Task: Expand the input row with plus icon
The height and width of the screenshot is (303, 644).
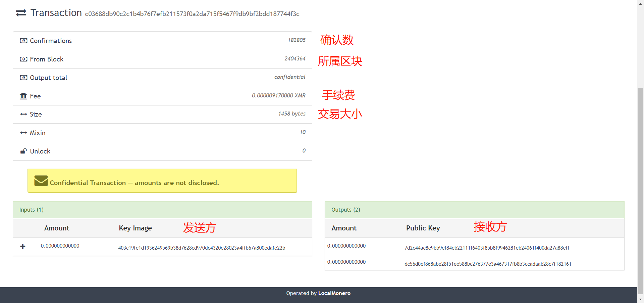Action: (23, 247)
